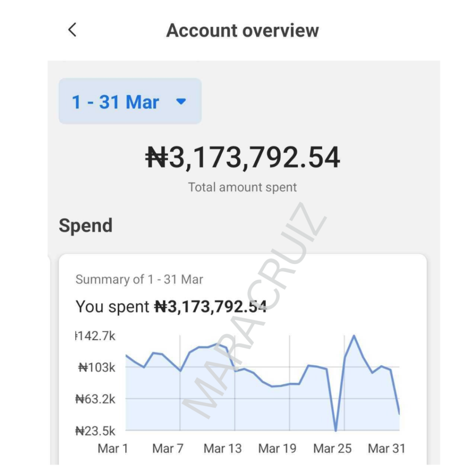This screenshot has width=476, height=476.
Task: Click the spend chart peak near Mar 27
Action: pos(354,336)
